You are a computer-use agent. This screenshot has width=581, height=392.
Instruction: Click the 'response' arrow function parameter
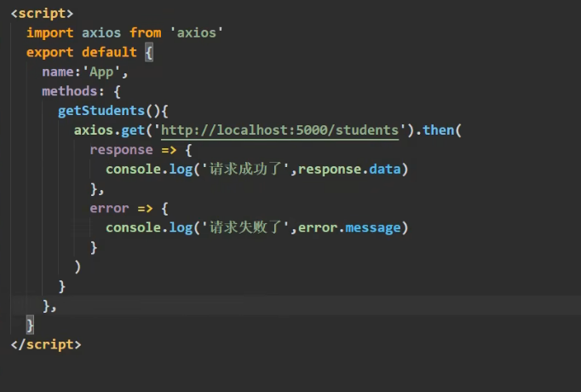click(121, 150)
